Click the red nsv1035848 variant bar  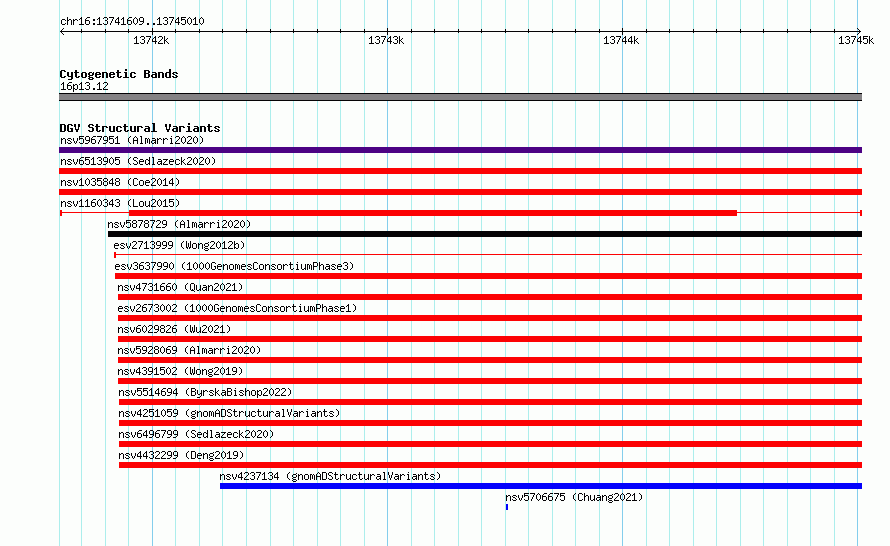click(460, 192)
